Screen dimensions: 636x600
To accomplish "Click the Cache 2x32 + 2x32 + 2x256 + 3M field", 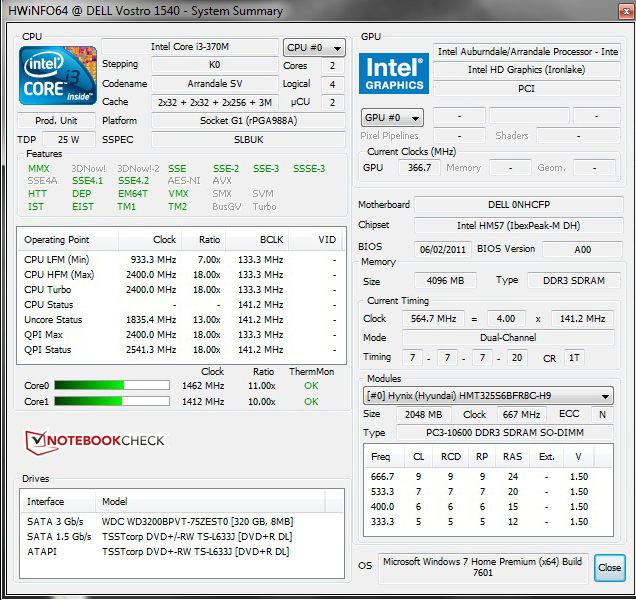I will pyautogui.click(x=215, y=103).
